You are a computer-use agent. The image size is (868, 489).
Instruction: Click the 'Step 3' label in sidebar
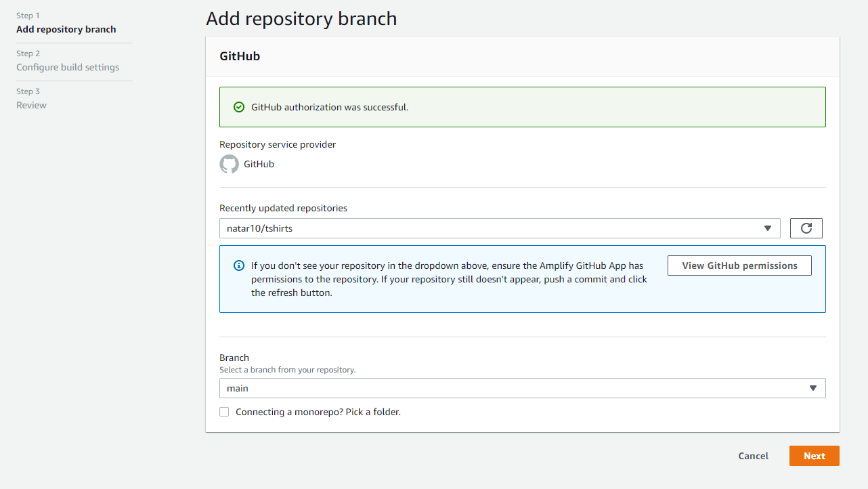(28, 91)
